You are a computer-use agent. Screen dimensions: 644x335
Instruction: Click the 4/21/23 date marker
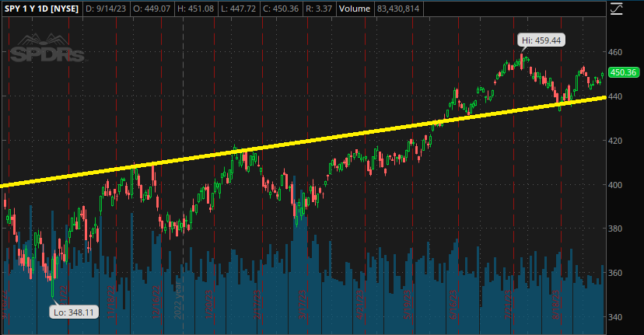pos(360,304)
